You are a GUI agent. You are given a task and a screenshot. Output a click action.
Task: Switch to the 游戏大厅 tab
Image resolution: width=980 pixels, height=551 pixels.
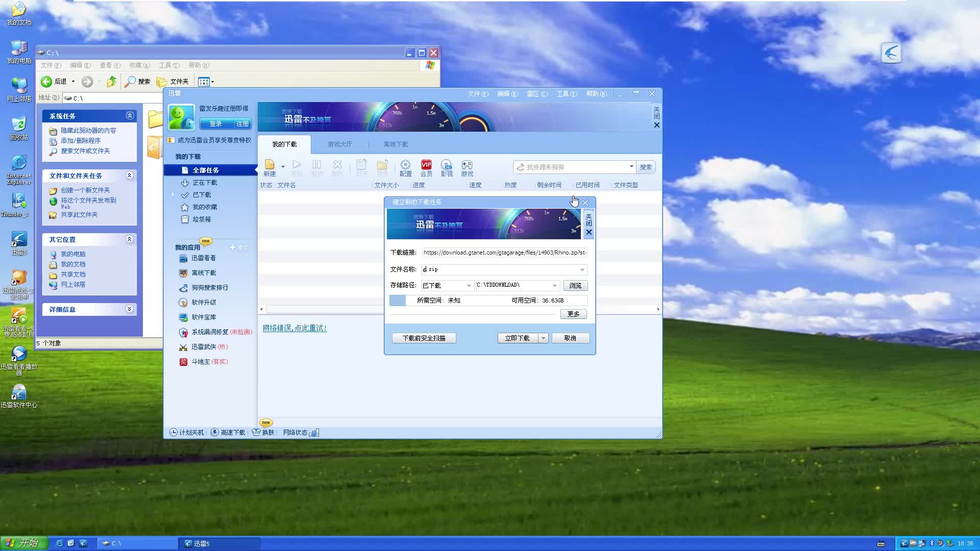tap(340, 144)
